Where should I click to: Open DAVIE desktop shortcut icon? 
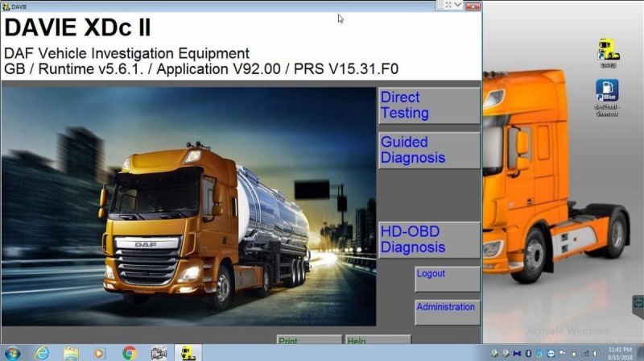point(609,53)
